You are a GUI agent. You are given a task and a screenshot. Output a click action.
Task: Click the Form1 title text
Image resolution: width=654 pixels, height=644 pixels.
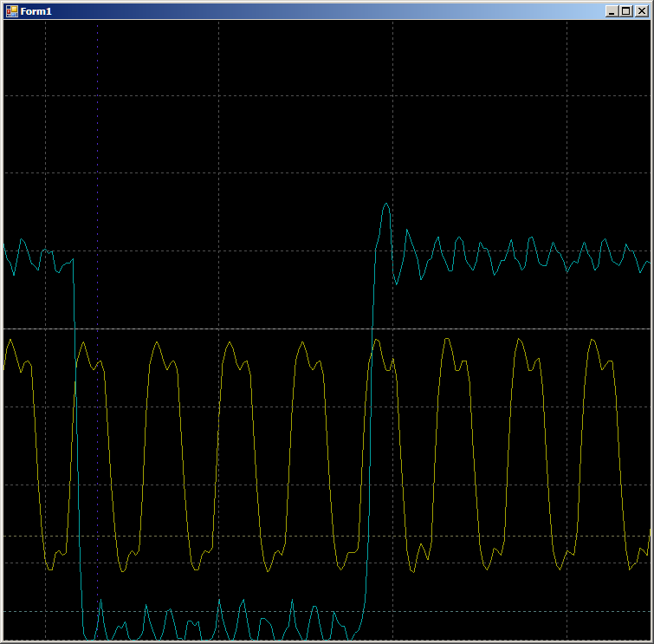(36, 11)
